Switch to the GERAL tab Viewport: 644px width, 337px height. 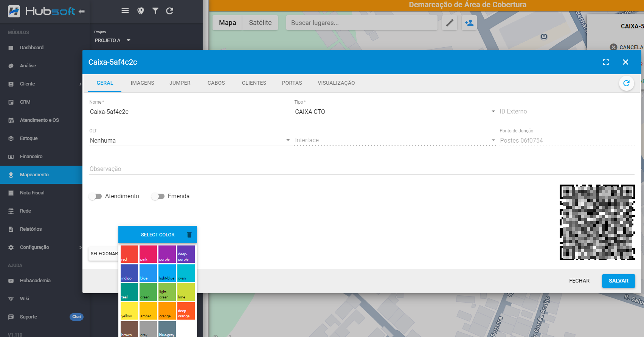pos(105,83)
